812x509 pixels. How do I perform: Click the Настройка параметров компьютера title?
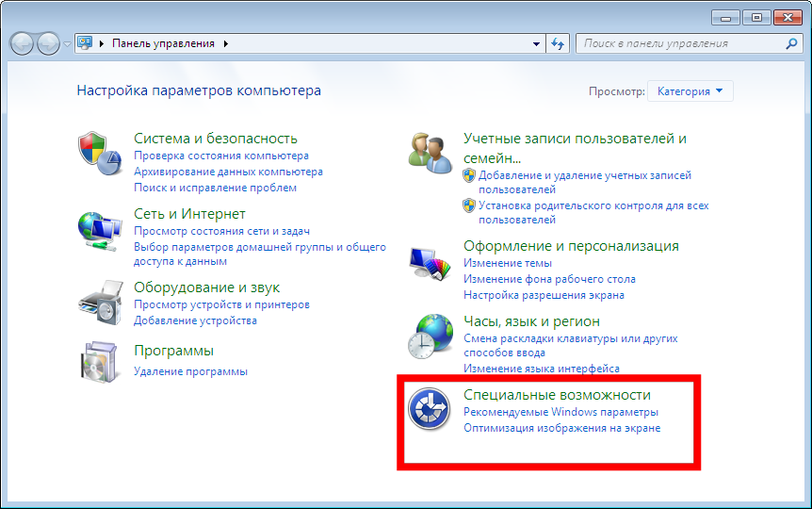(199, 90)
